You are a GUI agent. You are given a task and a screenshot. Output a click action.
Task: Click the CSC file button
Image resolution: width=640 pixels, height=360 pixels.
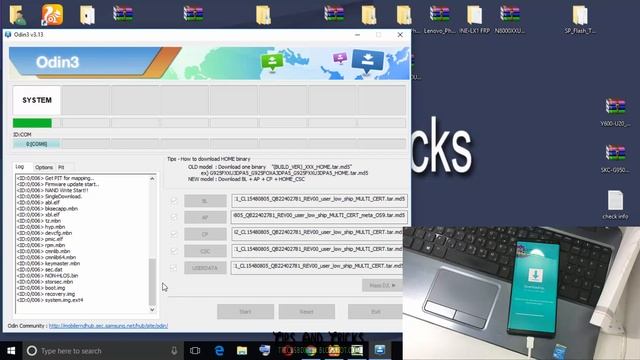coord(205,251)
